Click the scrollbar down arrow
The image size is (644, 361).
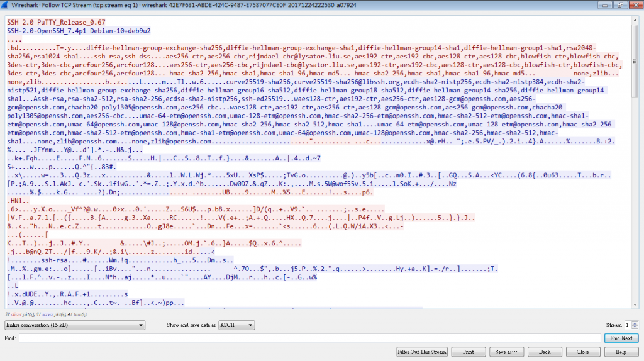pos(635,305)
